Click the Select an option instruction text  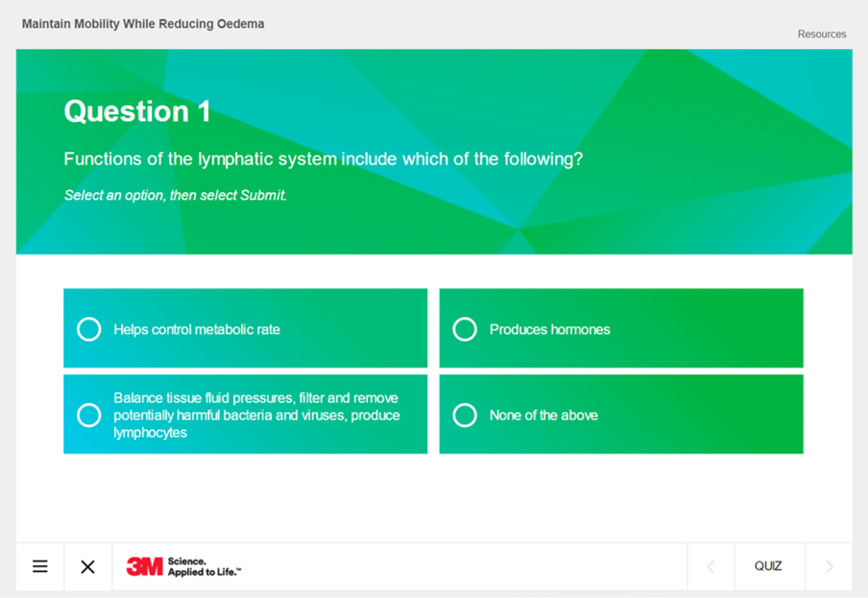(176, 195)
